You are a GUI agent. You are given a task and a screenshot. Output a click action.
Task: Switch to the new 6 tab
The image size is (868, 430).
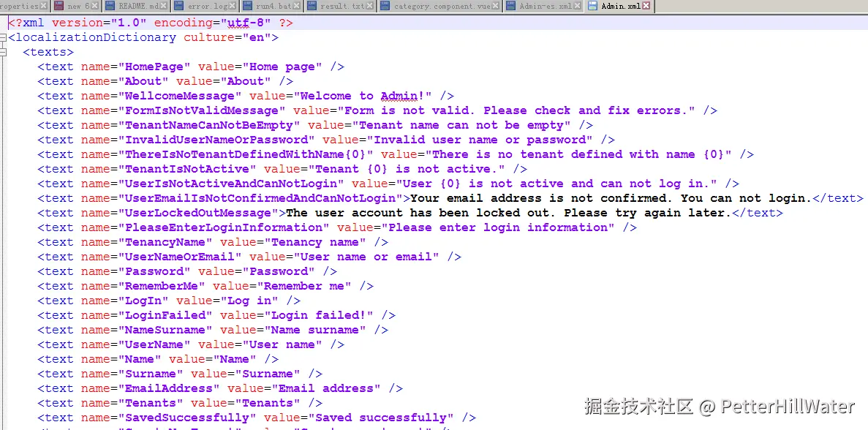(x=76, y=6)
